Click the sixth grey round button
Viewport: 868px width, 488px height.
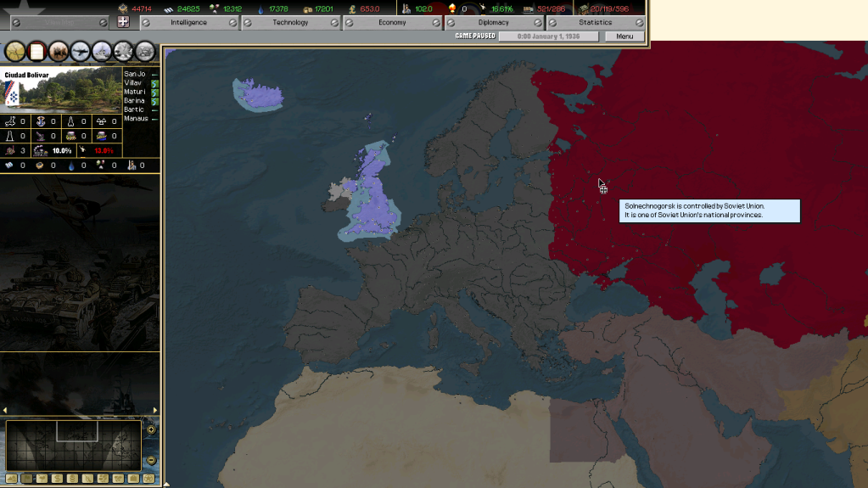tap(123, 52)
